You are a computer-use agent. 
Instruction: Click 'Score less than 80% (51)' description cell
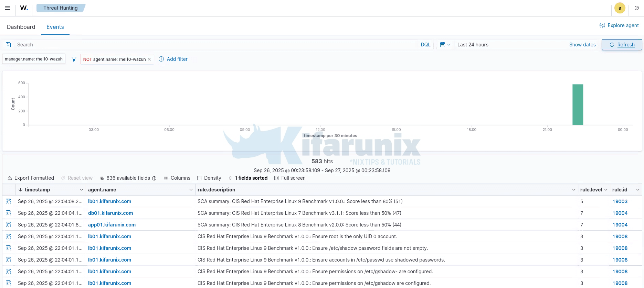387,201
